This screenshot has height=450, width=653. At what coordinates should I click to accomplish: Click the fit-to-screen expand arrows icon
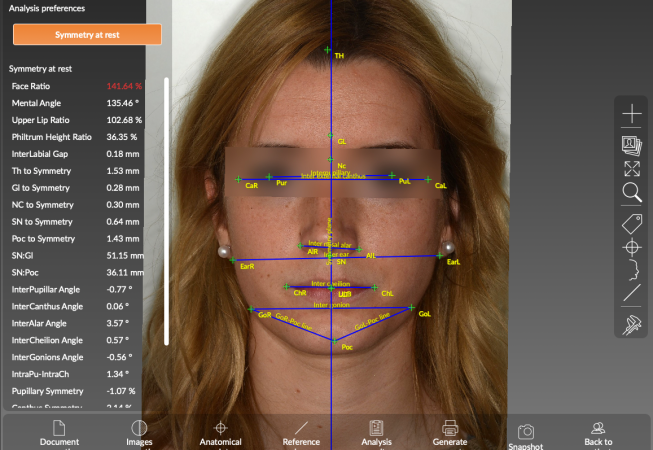point(632,169)
